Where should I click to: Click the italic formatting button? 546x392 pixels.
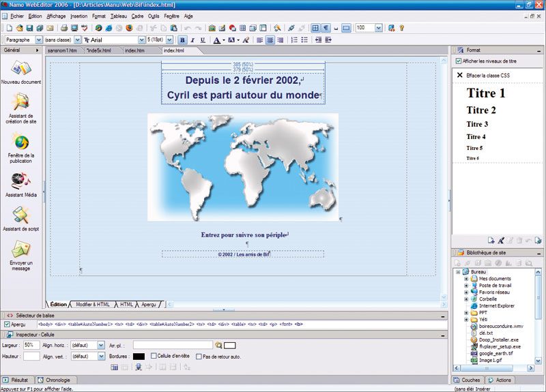coord(192,40)
